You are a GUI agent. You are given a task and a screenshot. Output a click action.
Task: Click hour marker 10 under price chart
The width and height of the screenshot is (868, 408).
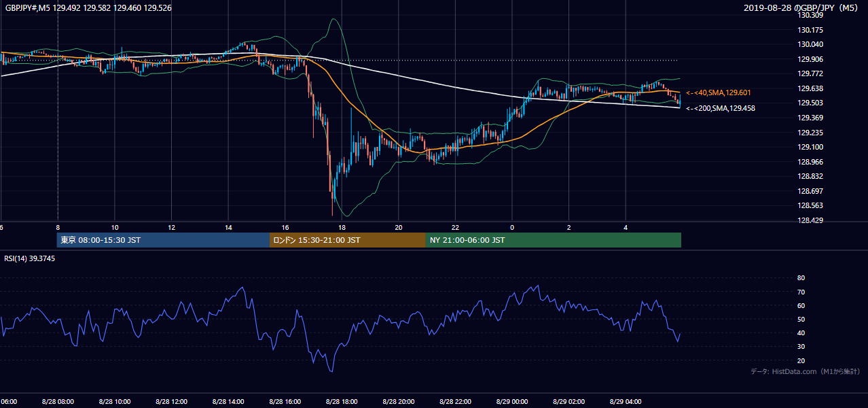click(x=115, y=227)
